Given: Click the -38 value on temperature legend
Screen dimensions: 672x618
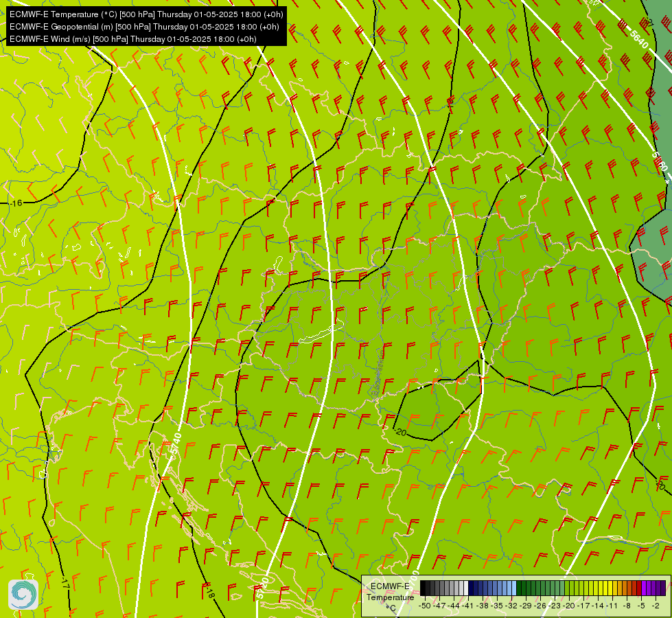Looking at the screenshot, I should click(482, 606).
